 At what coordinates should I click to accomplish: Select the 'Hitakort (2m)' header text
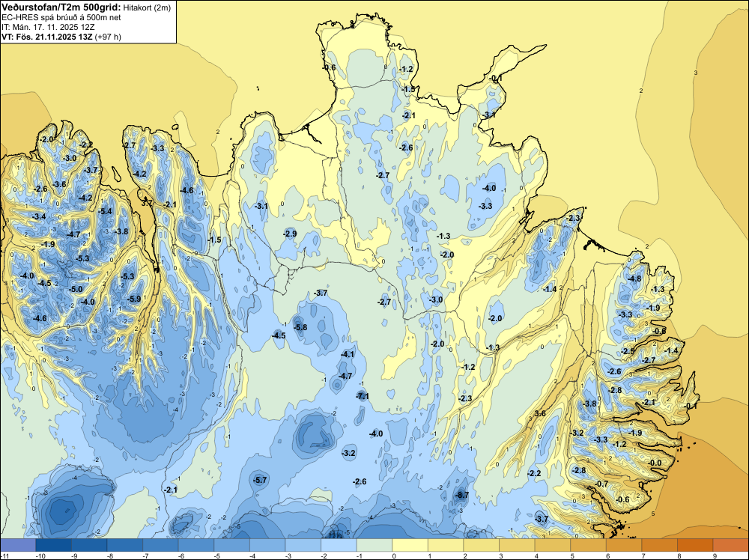pos(147,7)
